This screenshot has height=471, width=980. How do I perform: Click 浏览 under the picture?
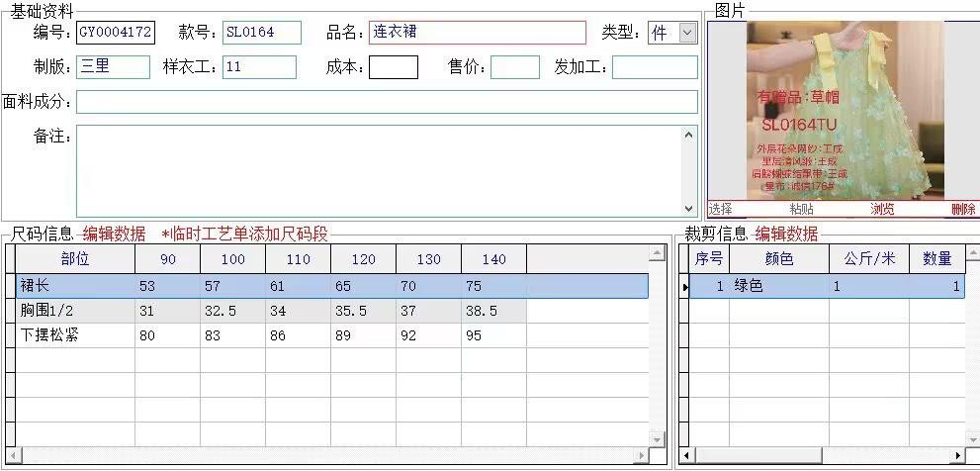882,209
